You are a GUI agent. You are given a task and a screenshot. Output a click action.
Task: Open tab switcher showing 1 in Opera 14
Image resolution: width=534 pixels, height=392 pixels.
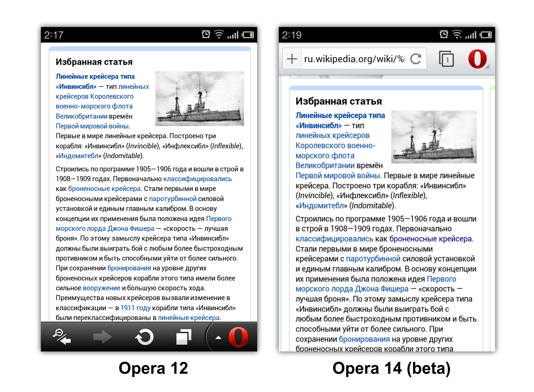point(446,59)
